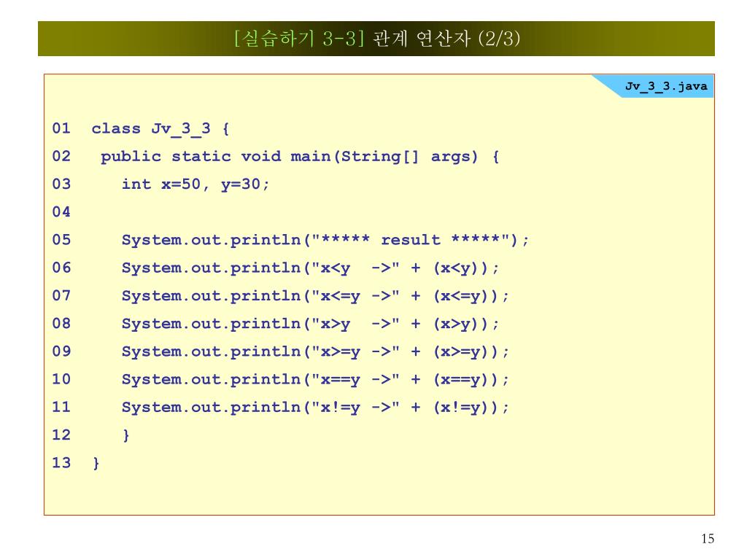The image size is (747, 560).
Task: Click the 'public static void main' line
Action: click(300, 157)
